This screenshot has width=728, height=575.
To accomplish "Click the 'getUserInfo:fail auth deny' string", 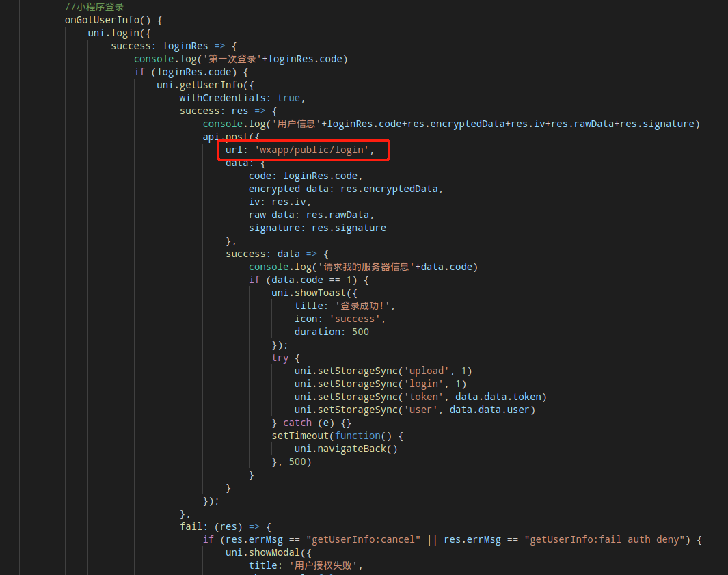I will (604, 539).
